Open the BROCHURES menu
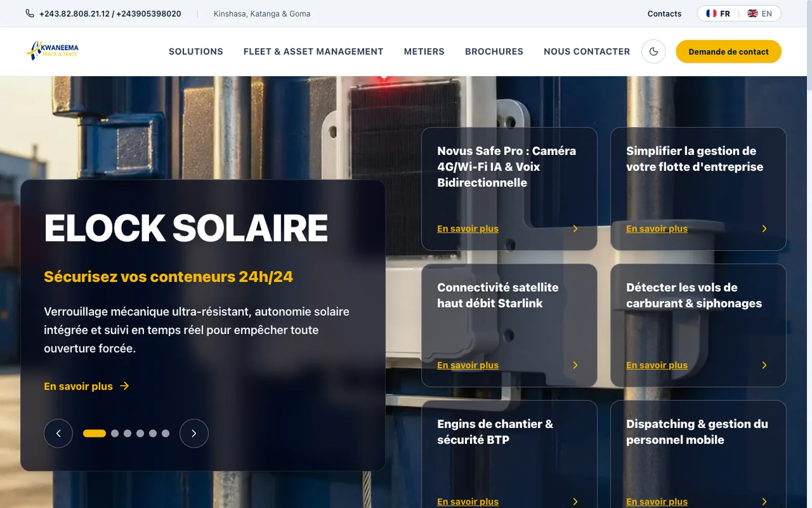812x508 pixels. pyautogui.click(x=494, y=51)
